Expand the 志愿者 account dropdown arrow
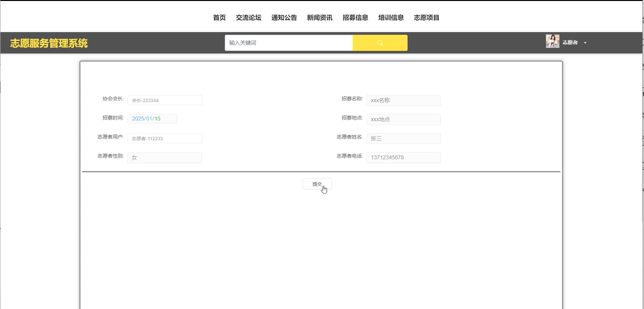This screenshot has height=309, width=644. click(x=585, y=43)
